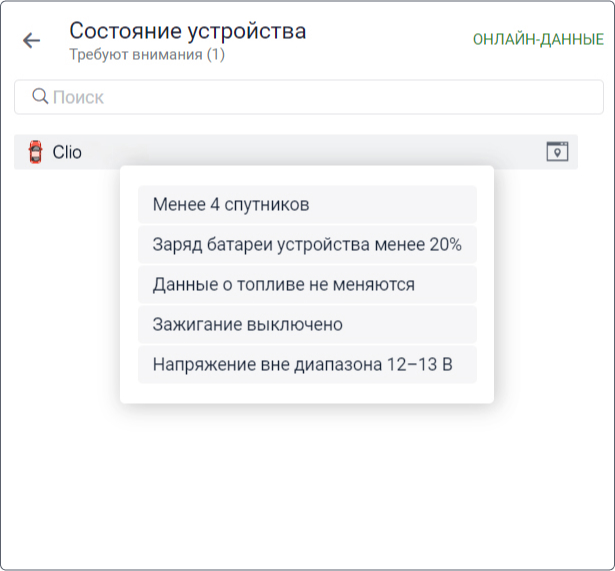Choose 'Заряд батареи устройства менее 20%' entry
The height and width of the screenshot is (571, 615).
pyautogui.click(x=307, y=245)
